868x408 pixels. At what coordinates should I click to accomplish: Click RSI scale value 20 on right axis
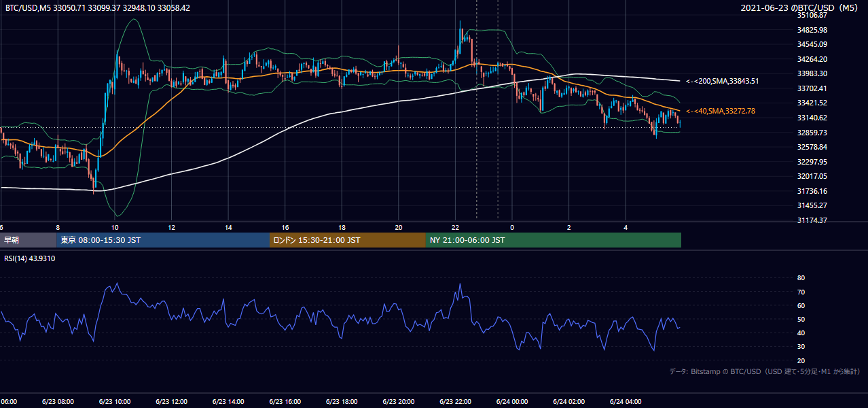click(801, 360)
